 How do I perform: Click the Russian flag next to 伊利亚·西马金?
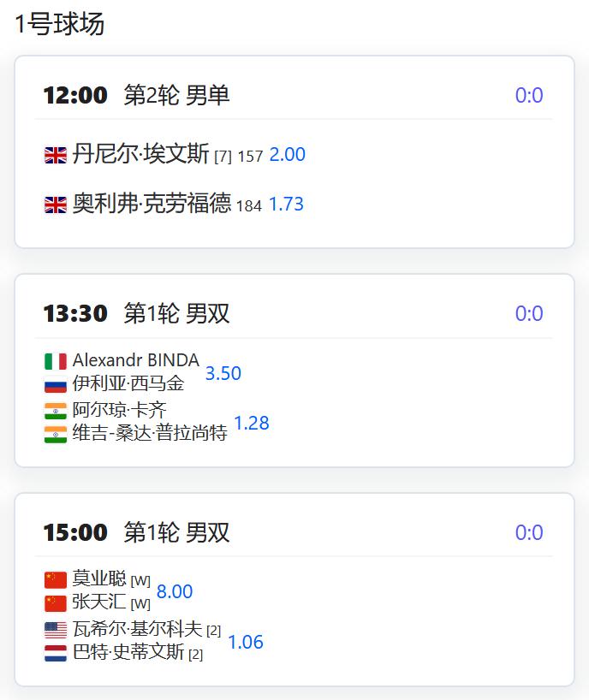click(x=56, y=384)
